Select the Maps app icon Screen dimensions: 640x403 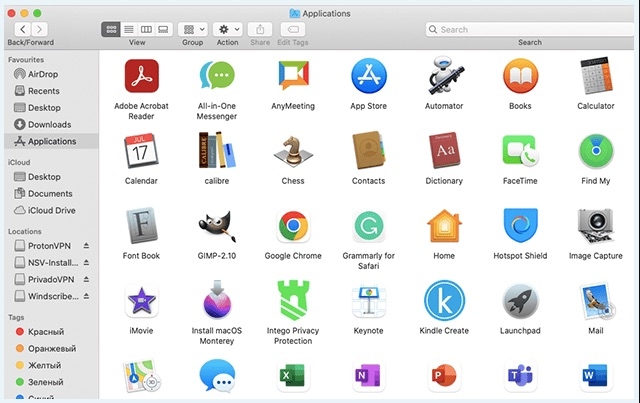[x=141, y=376]
